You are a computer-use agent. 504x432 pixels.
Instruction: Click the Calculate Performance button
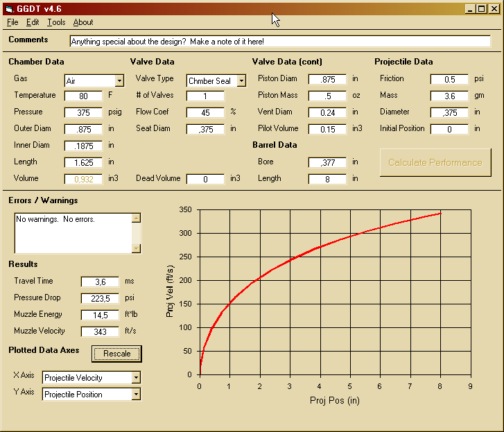435,162
